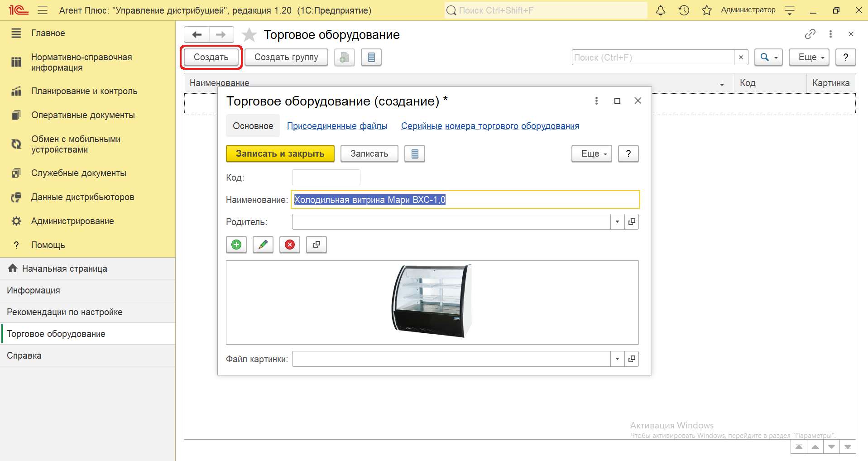Expand the Файл картинки dropdown list
The width and height of the screenshot is (868, 461).
(x=617, y=359)
